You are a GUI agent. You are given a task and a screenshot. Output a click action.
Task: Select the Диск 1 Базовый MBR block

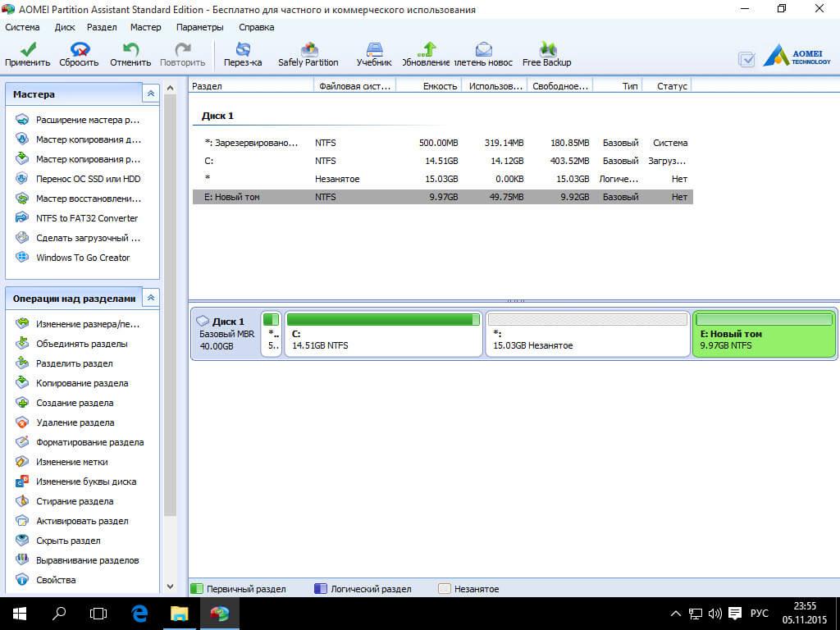pyautogui.click(x=226, y=335)
